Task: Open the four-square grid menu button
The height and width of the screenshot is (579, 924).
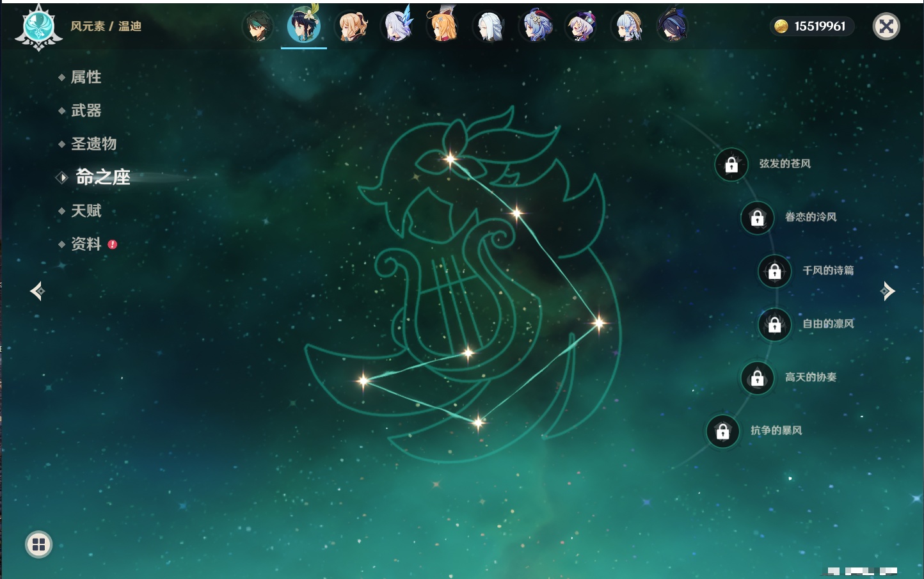Action: tap(38, 544)
